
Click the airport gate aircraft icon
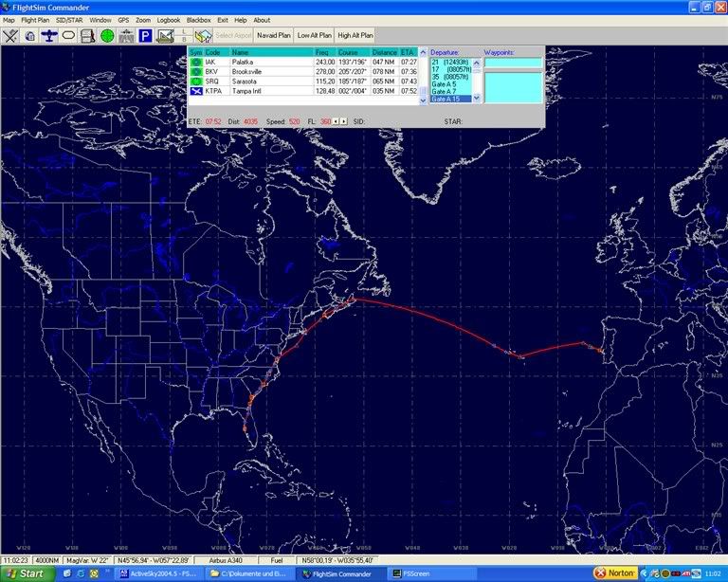tap(126, 35)
